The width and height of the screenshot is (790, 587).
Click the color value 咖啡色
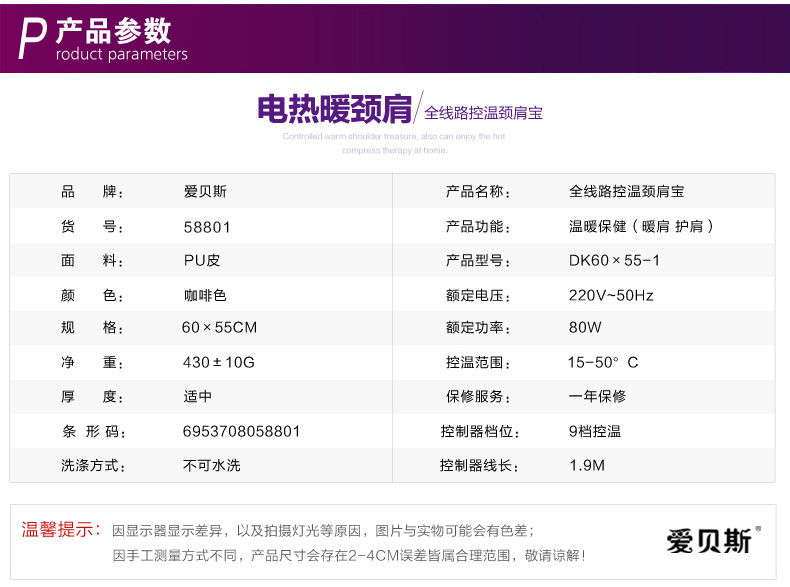[x=205, y=295]
